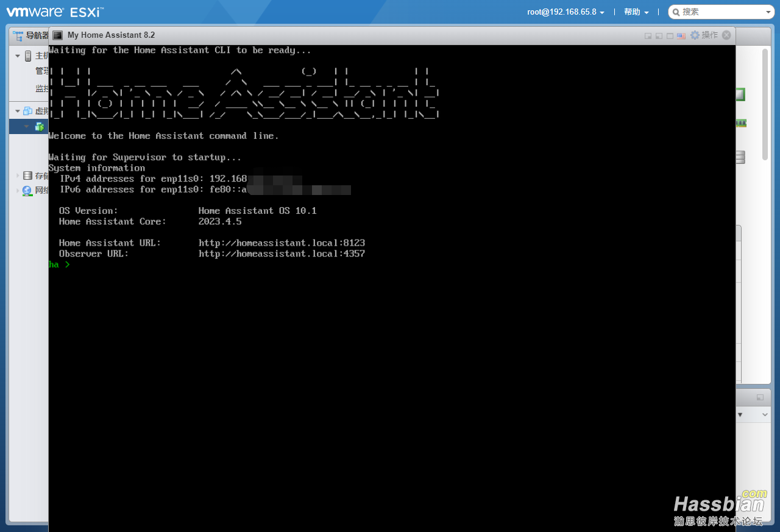Viewport: 780px width, 532px height.
Task: Click the panel restore icon at lower right
Action: point(760,397)
